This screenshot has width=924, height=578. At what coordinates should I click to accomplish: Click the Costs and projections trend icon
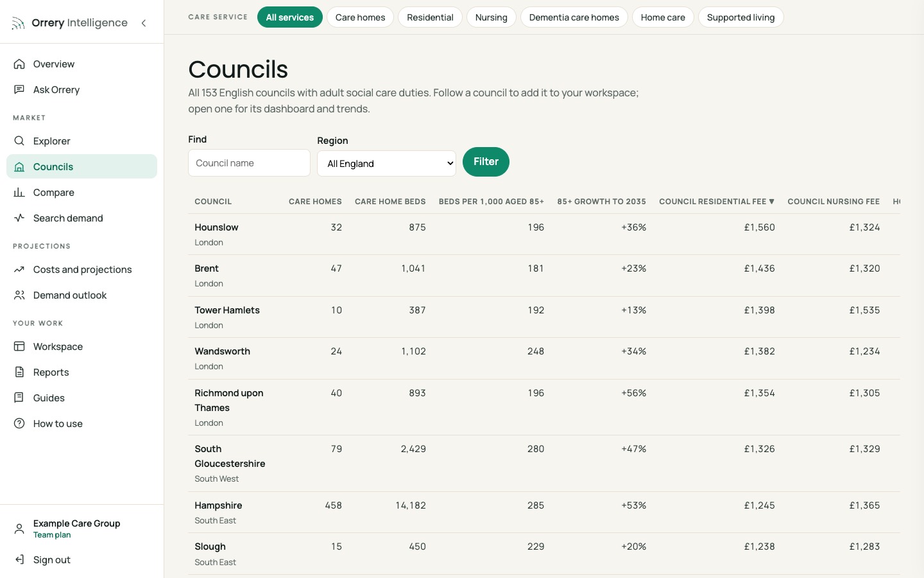coord(19,270)
